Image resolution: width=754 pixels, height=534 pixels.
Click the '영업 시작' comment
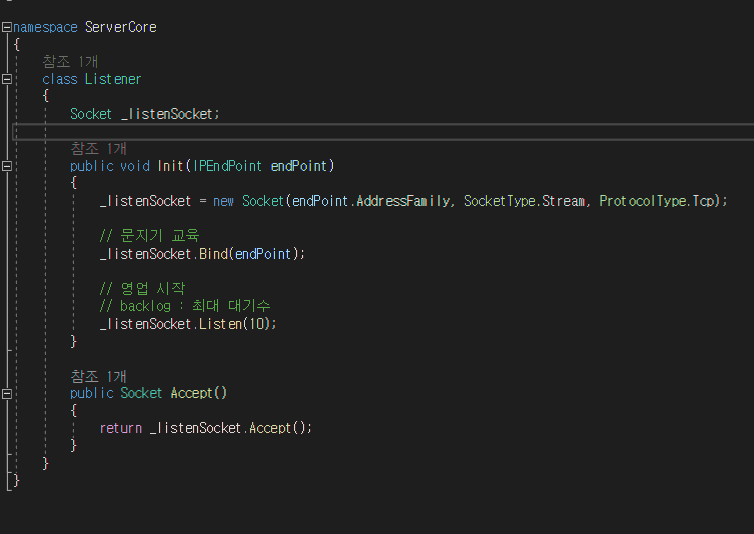pyautogui.click(x=142, y=289)
